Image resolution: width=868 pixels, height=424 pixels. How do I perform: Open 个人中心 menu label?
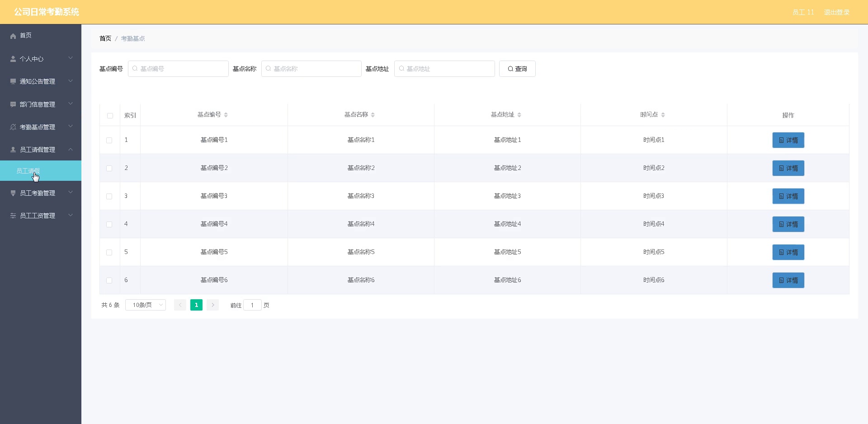(32, 59)
